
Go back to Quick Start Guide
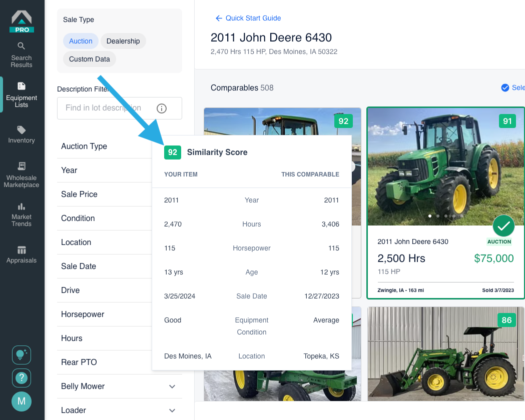click(248, 18)
